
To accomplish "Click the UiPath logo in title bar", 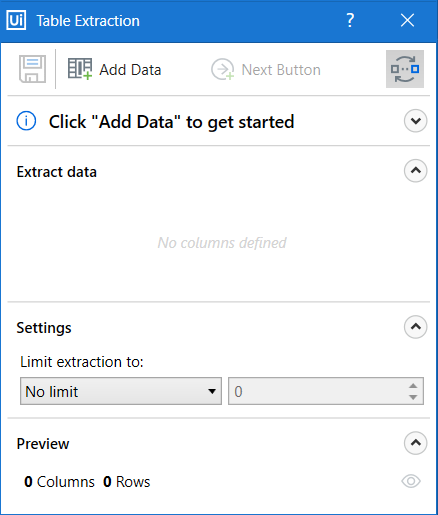I will click(x=16, y=20).
